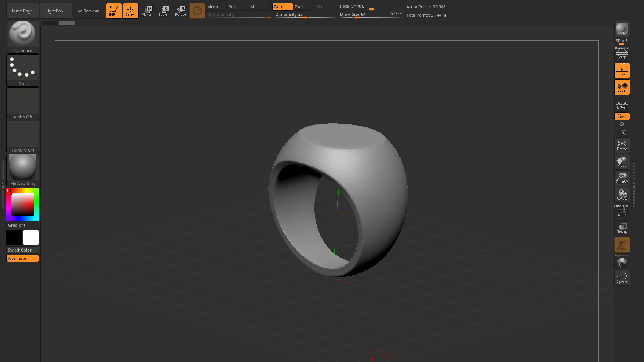Viewport: 644px width, 362px height.
Task: Activate Draw mode
Action: tap(130, 11)
